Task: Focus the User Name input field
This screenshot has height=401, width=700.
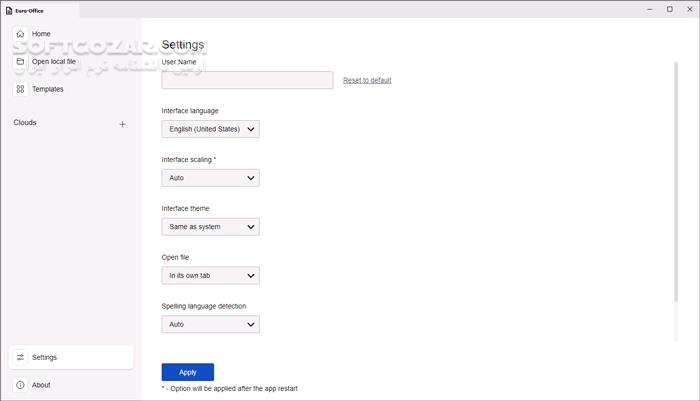Action: (x=247, y=80)
